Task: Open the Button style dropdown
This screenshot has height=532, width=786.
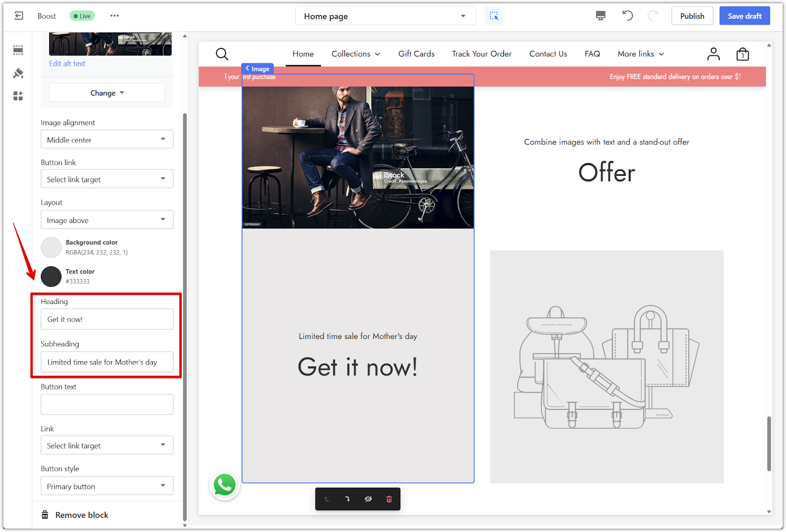Action: (107, 486)
